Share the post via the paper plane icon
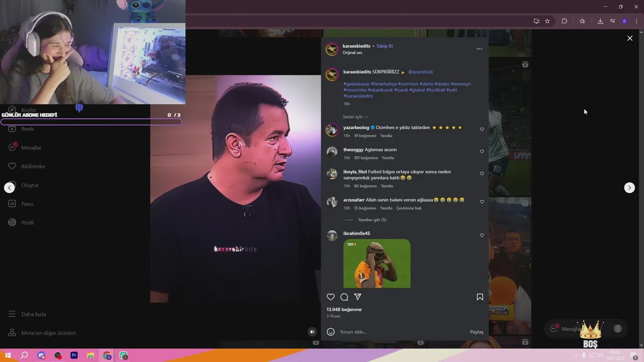Screen dimensions: 644x362 click(x=358, y=297)
